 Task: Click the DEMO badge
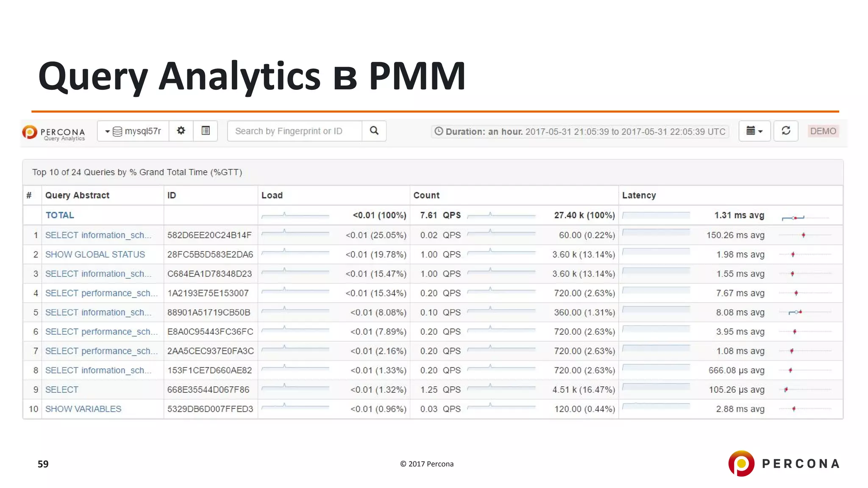tap(823, 131)
